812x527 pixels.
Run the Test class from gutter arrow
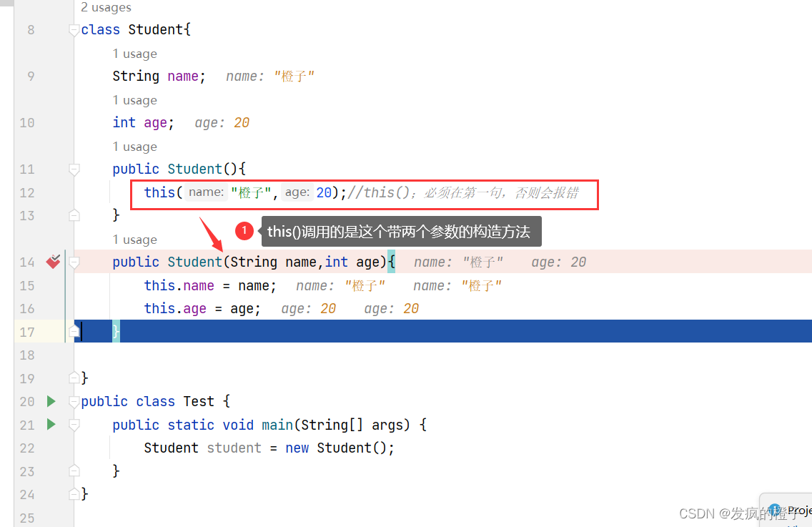[51, 401]
